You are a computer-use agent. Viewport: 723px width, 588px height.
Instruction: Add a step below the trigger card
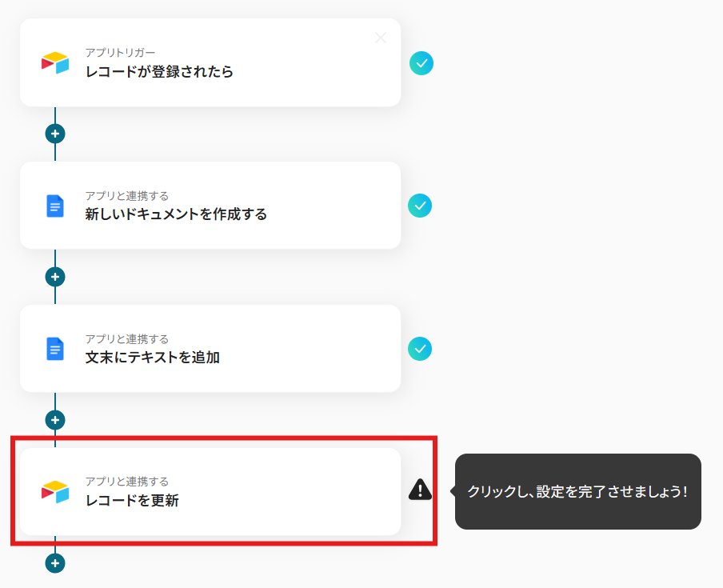55,134
